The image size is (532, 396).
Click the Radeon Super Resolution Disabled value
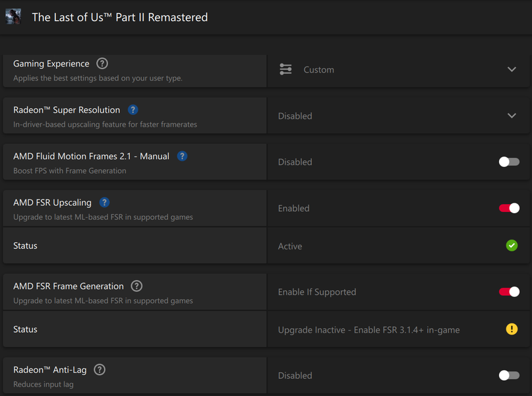[295, 116]
